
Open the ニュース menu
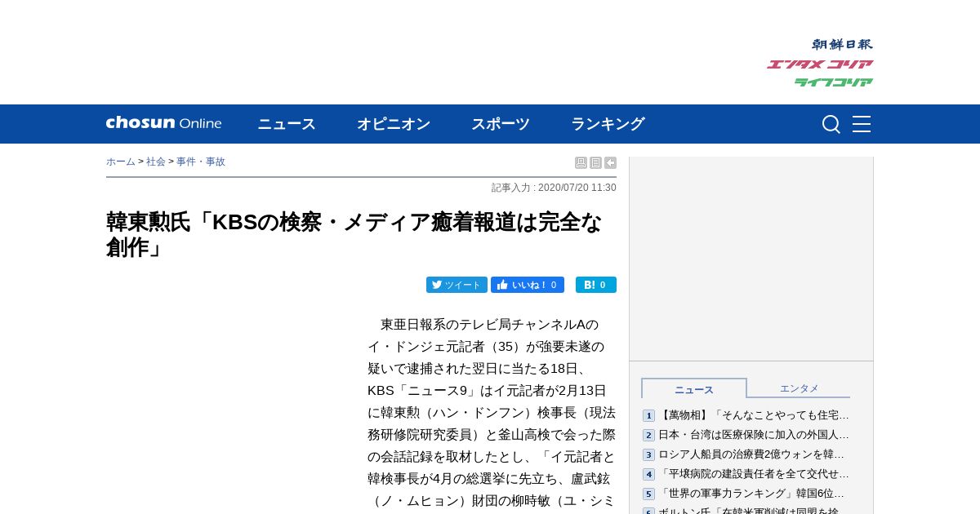pyautogui.click(x=287, y=124)
